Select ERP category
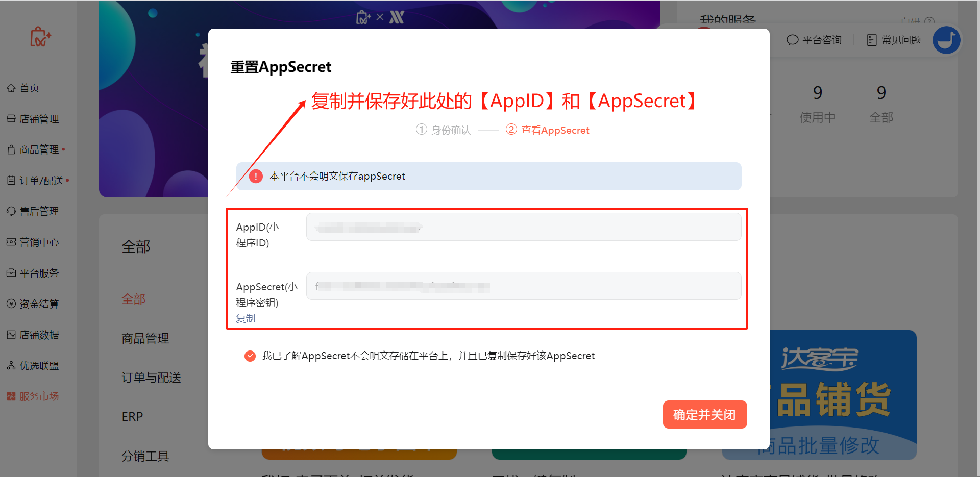Image resolution: width=980 pixels, height=477 pixels. (132, 417)
